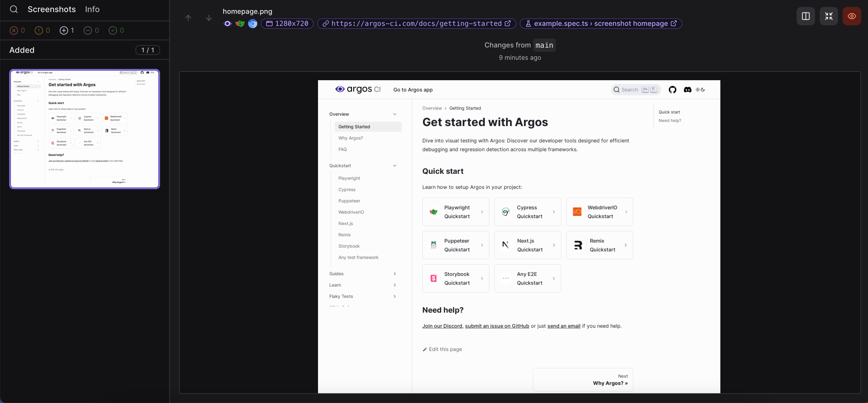Image resolution: width=868 pixels, height=403 pixels.
Task: Click the GitHub icon in docs header
Action: click(x=672, y=90)
